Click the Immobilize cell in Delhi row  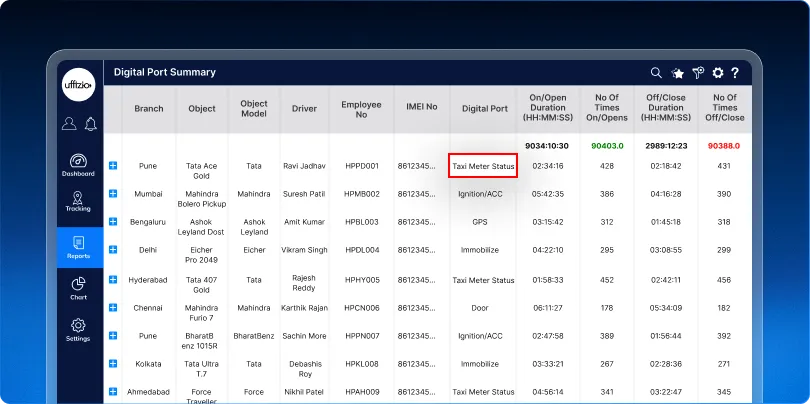480,250
